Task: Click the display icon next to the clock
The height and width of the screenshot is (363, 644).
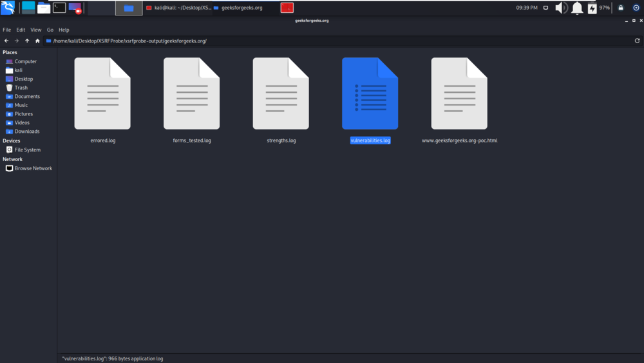Action: 545,8
